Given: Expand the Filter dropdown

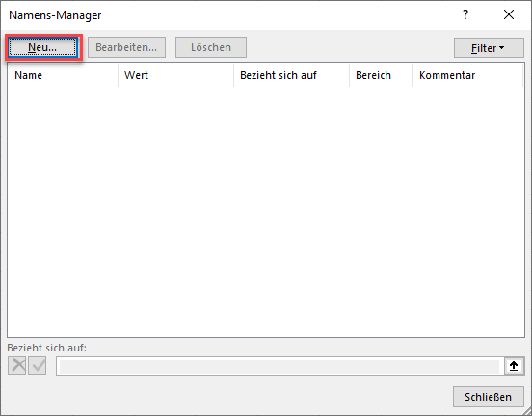Looking at the screenshot, I should [x=489, y=48].
